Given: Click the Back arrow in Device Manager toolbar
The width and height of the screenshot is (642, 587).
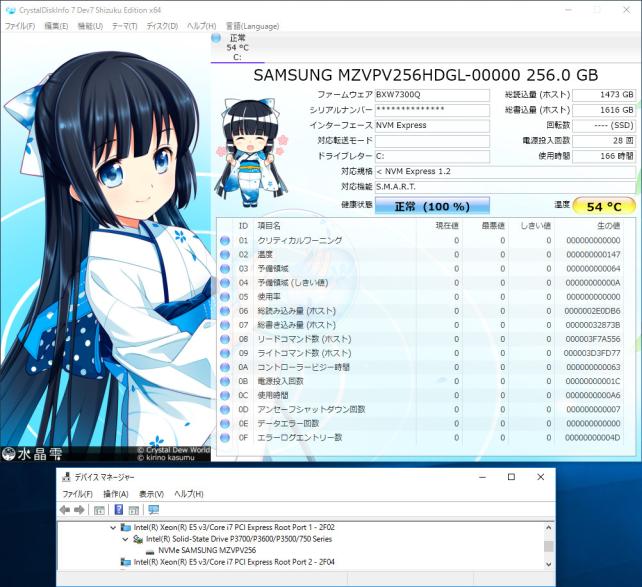Looking at the screenshot, I should (x=65, y=510).
